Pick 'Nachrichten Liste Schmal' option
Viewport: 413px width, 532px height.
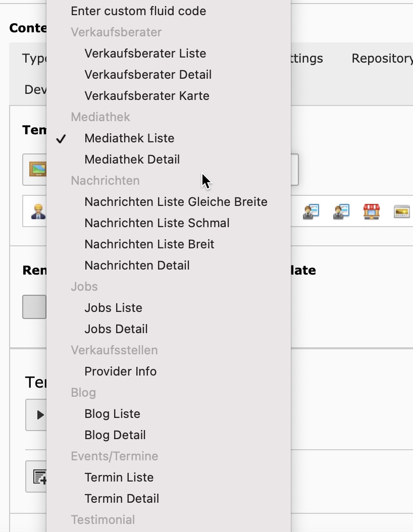169,223
